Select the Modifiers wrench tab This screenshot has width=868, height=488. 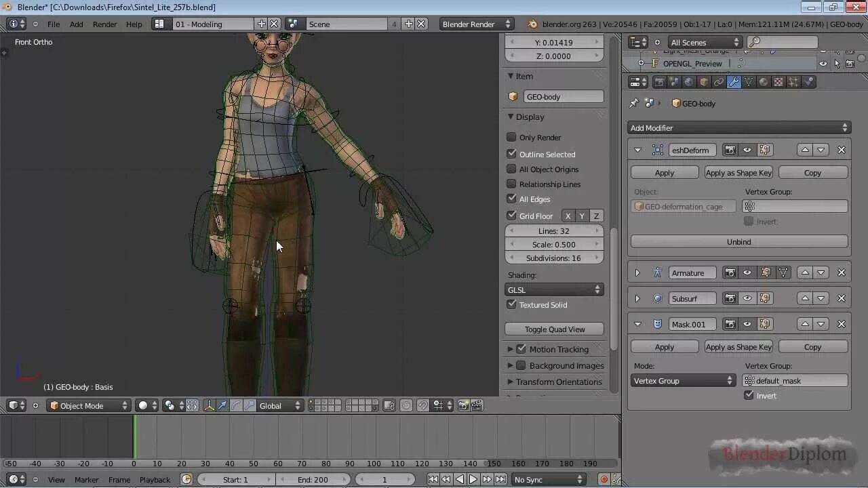coord(734,82)
